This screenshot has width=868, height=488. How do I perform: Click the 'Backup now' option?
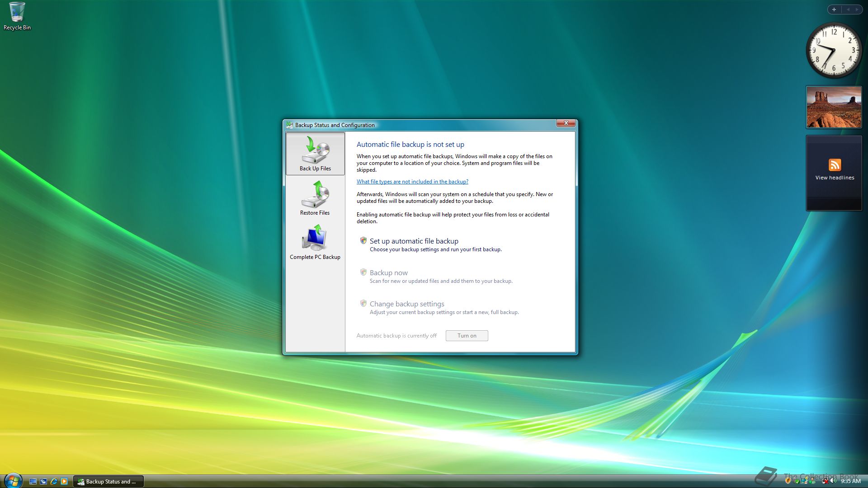pos(389,273)
